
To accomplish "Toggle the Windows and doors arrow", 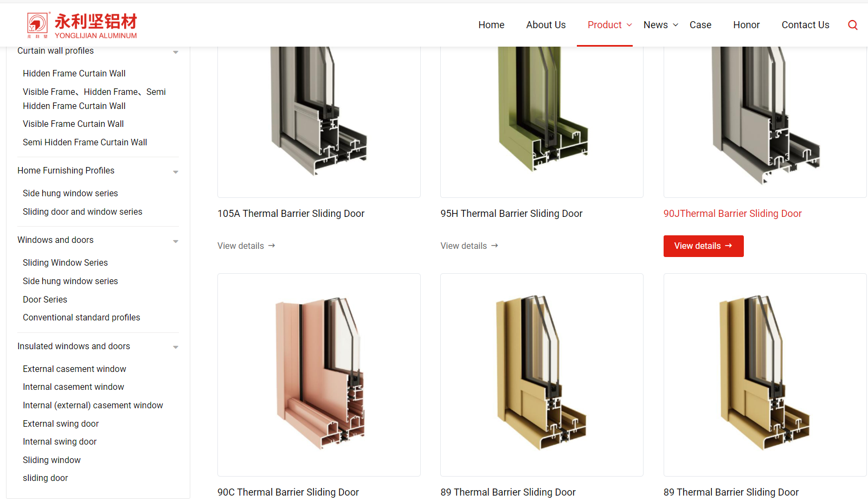I will [x=176, y=241].
